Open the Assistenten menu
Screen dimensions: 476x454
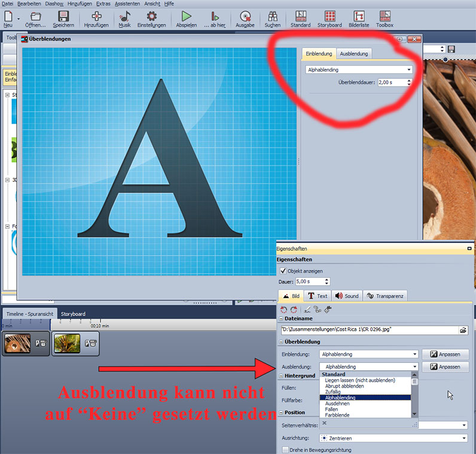coord(127,4)
